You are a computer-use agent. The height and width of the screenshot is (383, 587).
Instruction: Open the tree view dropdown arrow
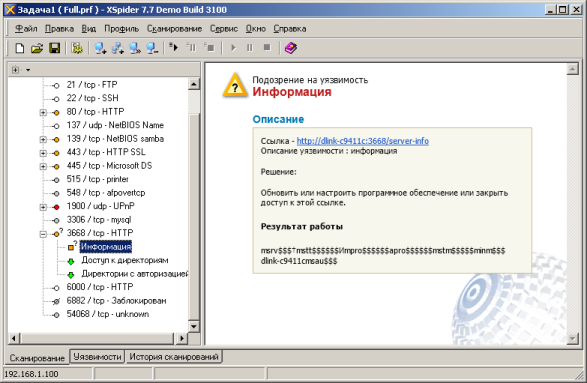(28, 70)
